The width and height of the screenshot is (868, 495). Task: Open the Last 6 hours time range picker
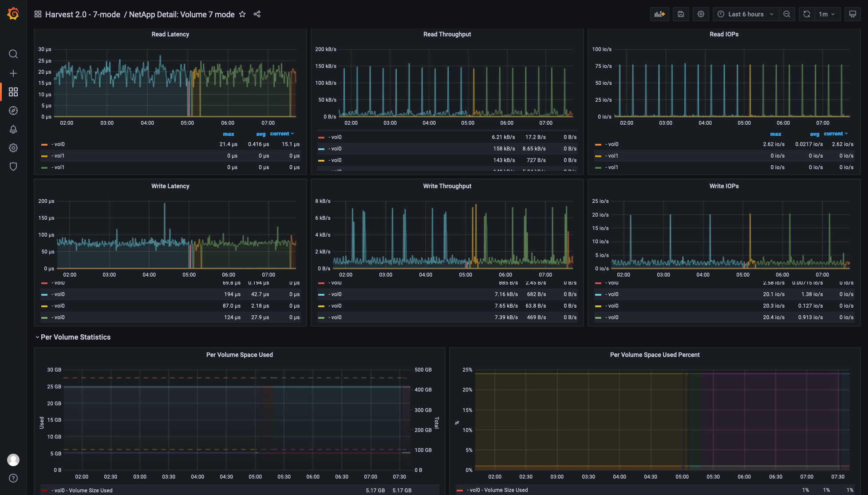(745, 14)
